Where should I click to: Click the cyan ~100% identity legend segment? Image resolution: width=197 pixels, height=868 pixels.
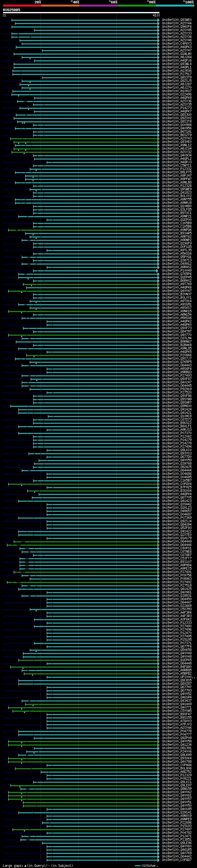tap(175, 6)
